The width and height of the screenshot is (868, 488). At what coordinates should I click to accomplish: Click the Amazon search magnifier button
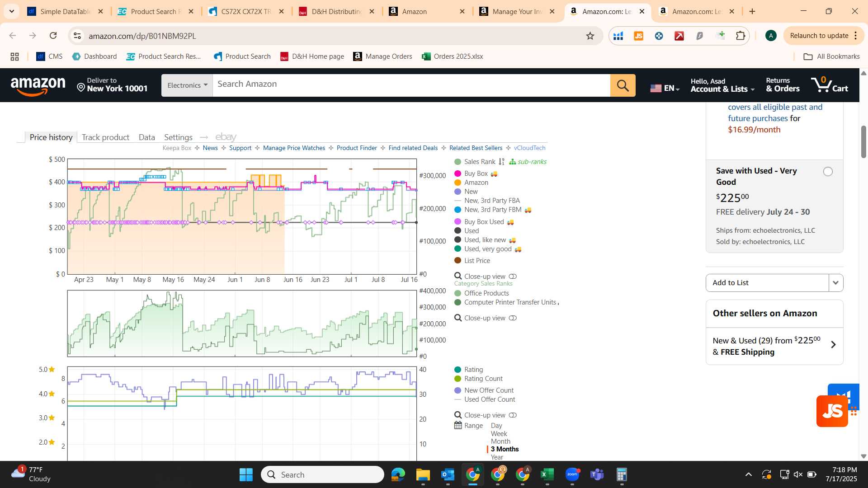(x=623, y=85)
